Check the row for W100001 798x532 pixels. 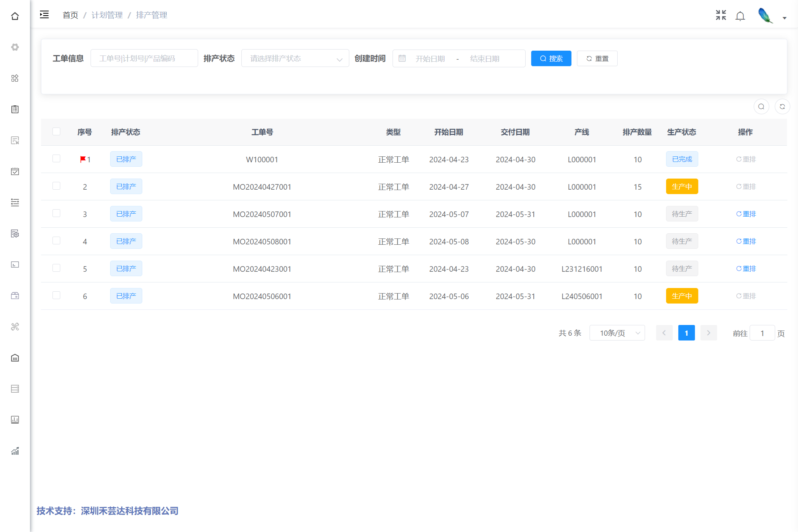(56, 159)
